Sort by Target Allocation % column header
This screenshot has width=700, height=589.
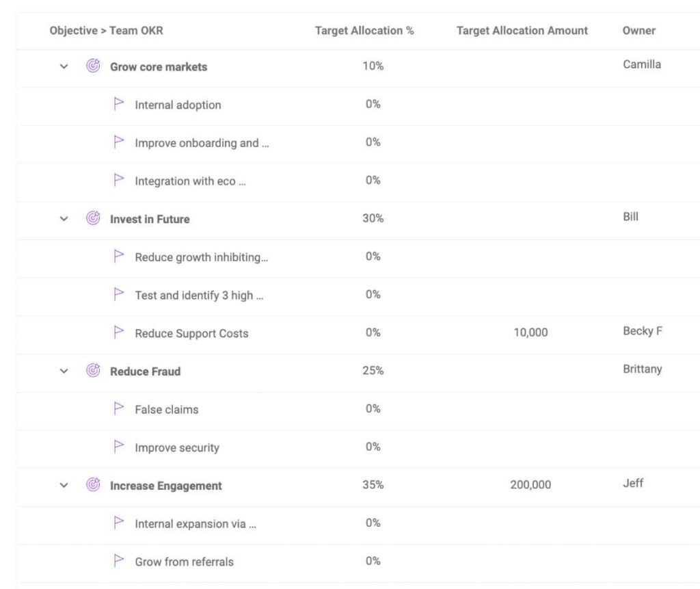pos(364,30)
